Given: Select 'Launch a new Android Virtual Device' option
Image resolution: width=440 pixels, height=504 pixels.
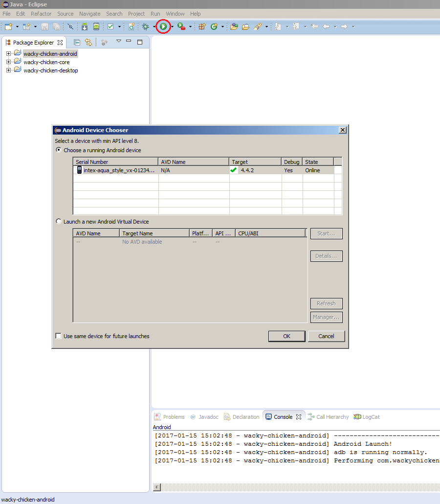Looking at the screenshot, I should [59, 222].
